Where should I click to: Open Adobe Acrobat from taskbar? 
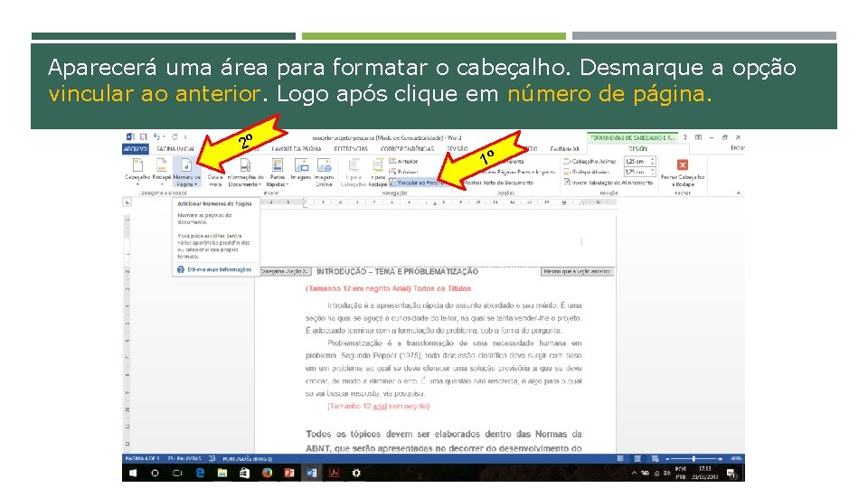(x=334, y=473)
